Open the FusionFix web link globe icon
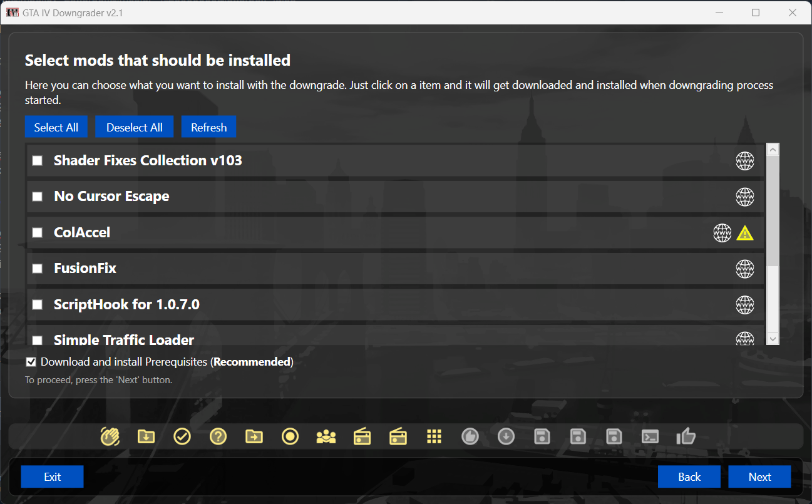 745,269
